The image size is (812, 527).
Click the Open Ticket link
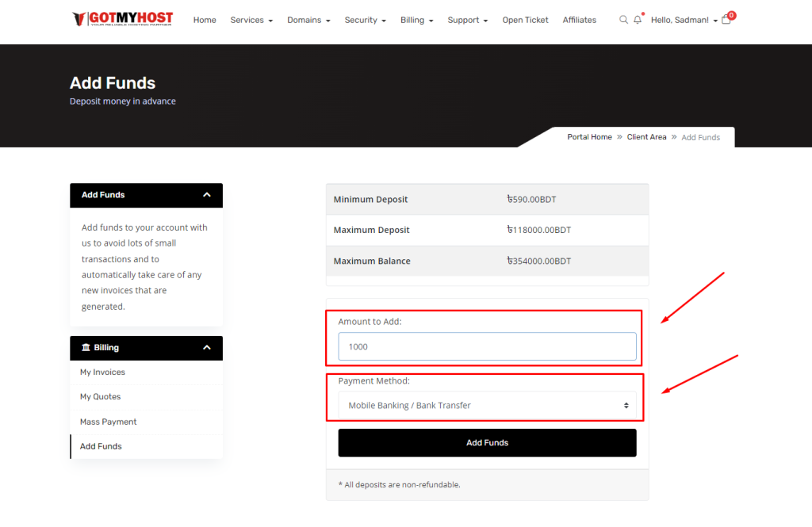point(525,20)
